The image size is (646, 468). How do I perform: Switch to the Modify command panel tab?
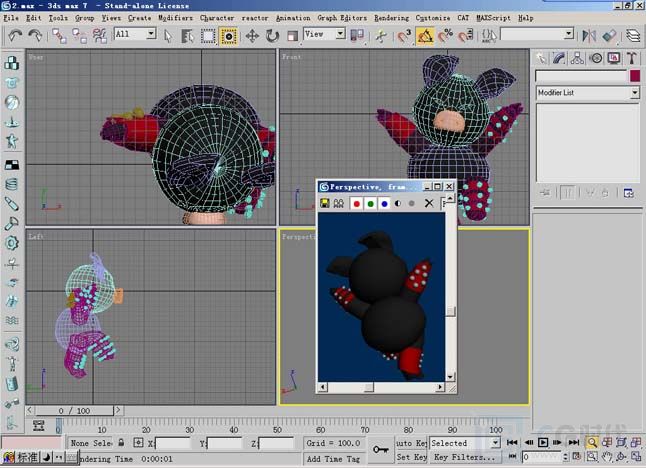click(x=559, y=58)
